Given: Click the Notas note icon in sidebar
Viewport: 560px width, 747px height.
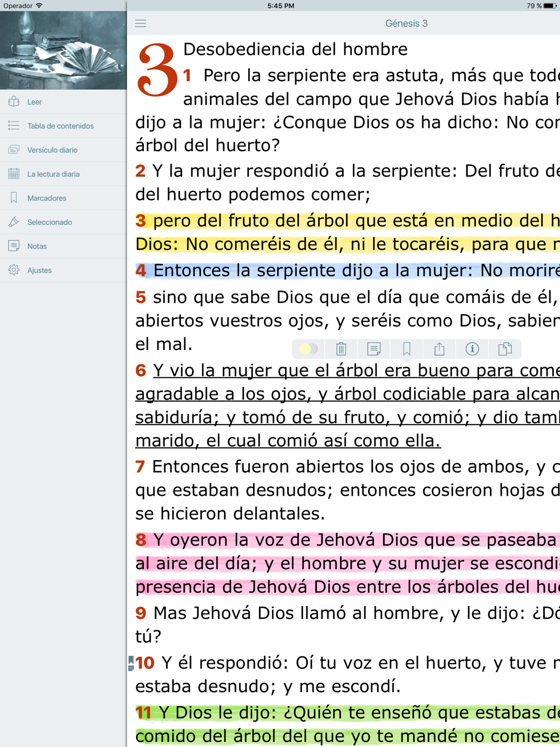Looking at the screenshot, I should (x=14, y=246).
